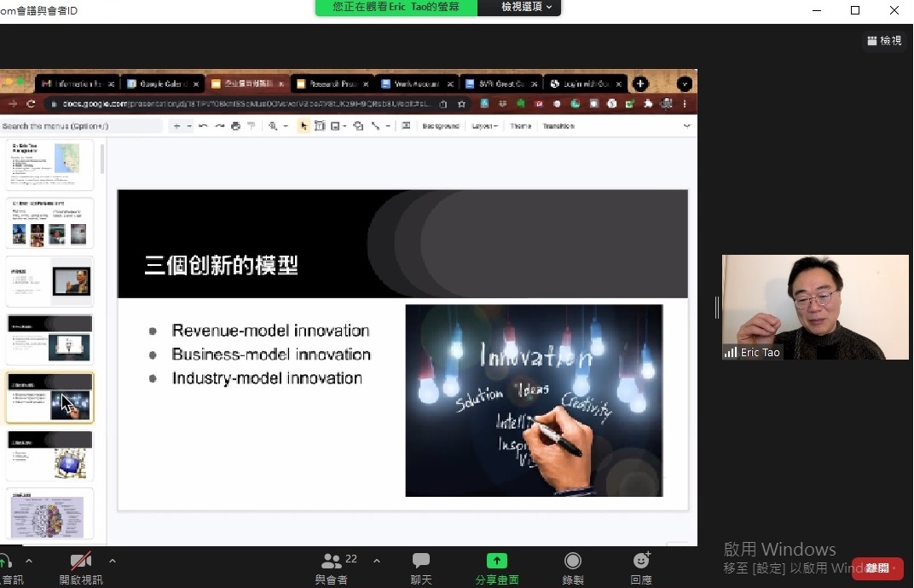
Task: Open the reactions emoji icon
Action: click(641, 561)
